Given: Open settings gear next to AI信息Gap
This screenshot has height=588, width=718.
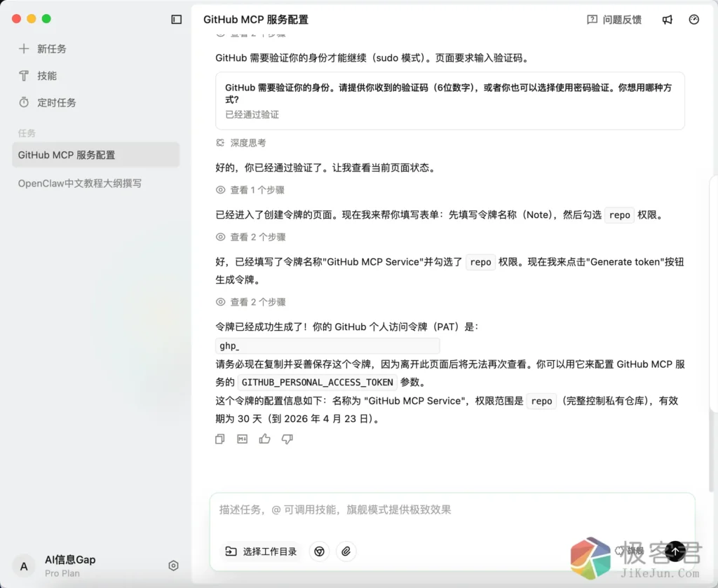Looking at the screenshot, I should click(x=174, y=566).
